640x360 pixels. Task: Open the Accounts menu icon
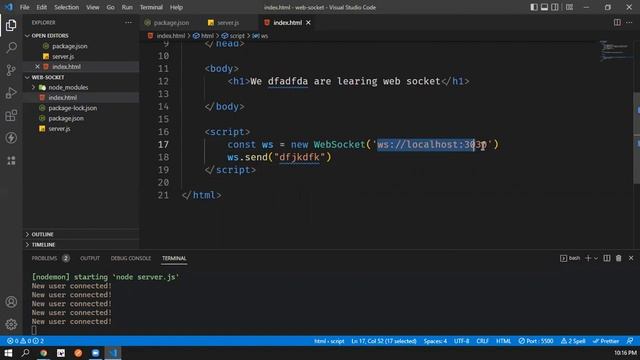click(x=11, y=302)
